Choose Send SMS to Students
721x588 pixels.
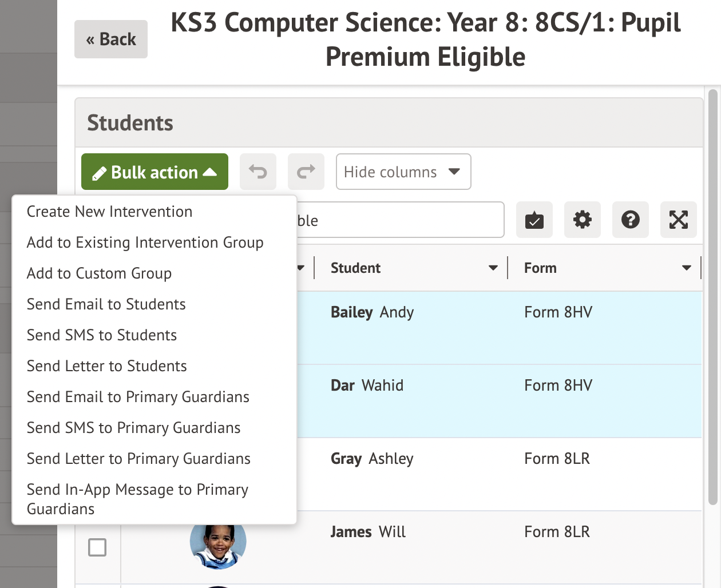[x=102, y=335]
